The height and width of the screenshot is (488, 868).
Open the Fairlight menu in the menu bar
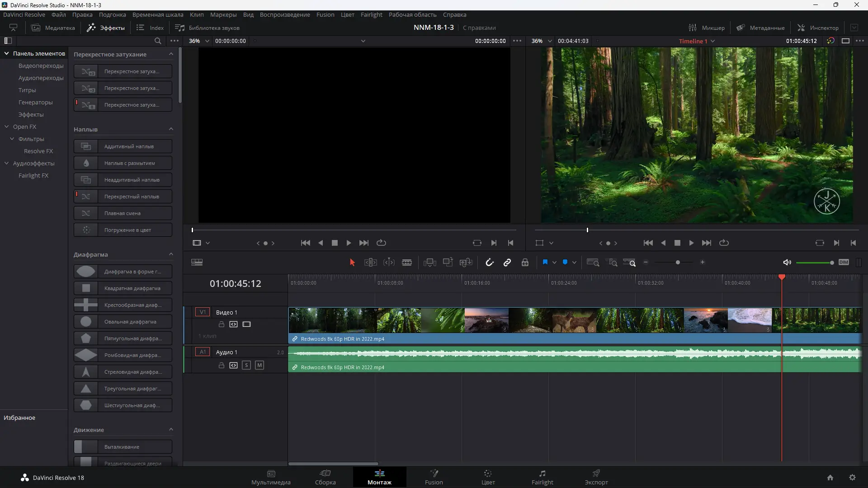point(371,14)
